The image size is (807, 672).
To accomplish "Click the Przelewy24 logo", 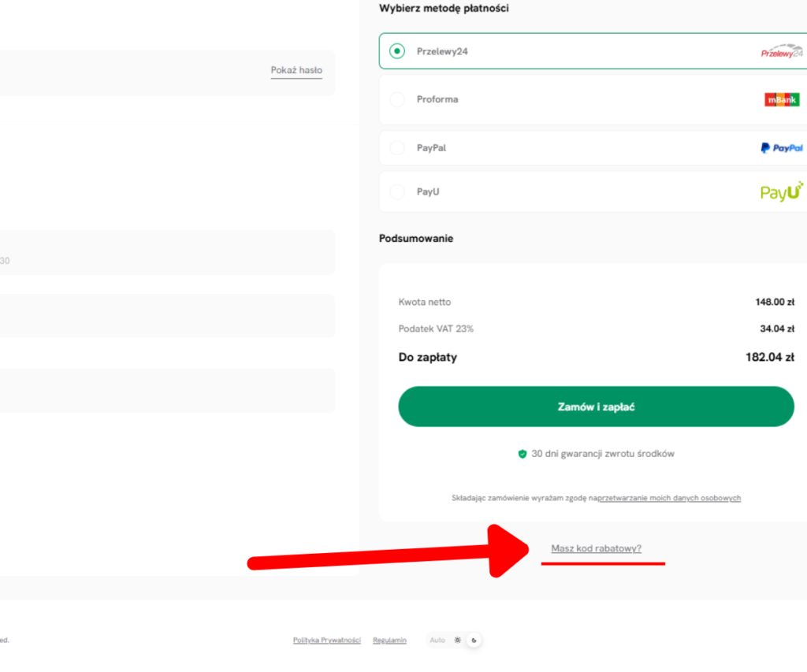I will click(782, 51).
